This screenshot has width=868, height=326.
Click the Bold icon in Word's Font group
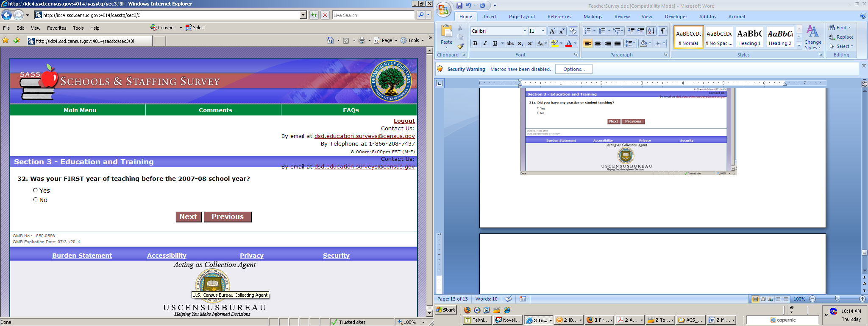tap(475, 43)
